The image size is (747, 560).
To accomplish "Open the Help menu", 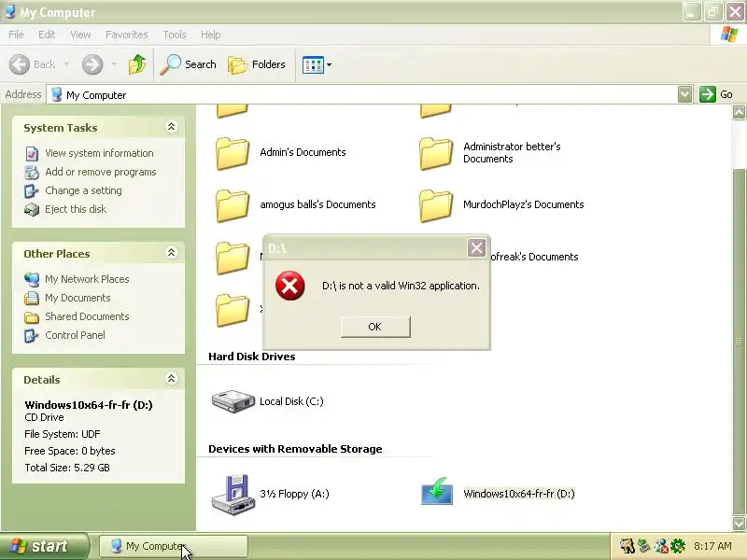I will (x=210, y=35).
